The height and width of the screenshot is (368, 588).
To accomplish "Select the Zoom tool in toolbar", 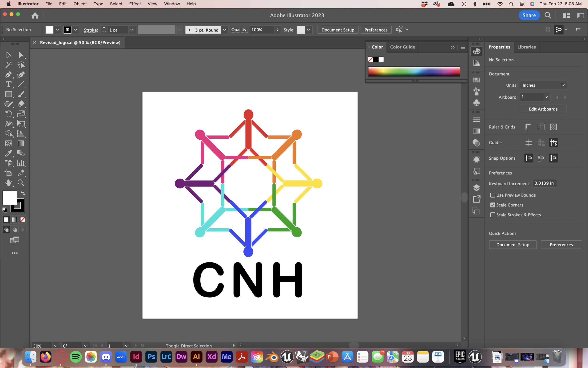I will coord(21,183).
